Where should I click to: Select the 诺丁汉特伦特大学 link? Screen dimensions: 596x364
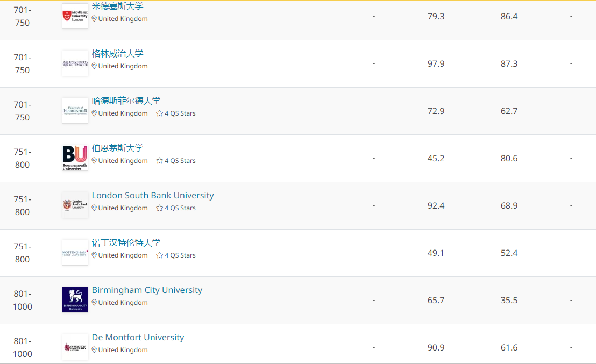coord(126,242)
